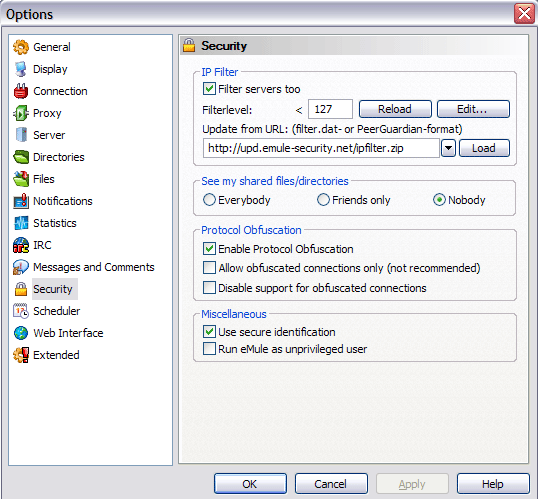Click the Edit... IP filter button
Screen dimensions: 538x499
tap(473, 109)
